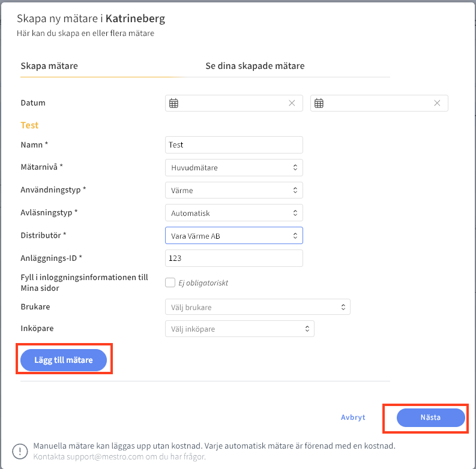The width and height of the screenshot is (476, 469).
Task: Open the Välj brukare dropdown
Action: coord(258,307)
